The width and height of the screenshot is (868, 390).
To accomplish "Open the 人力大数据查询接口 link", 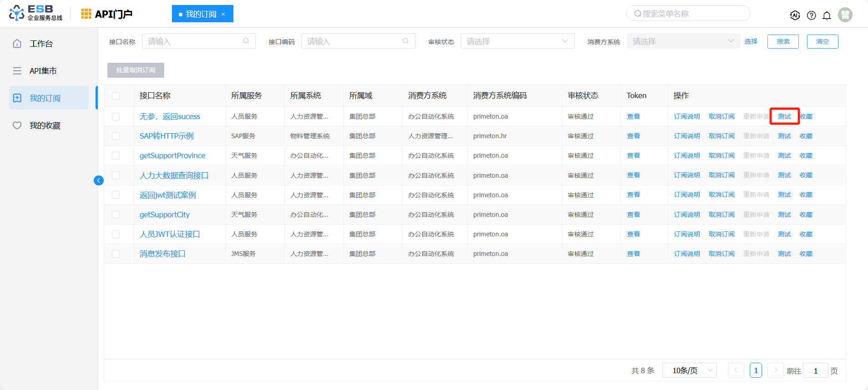I will click(174, 175).
